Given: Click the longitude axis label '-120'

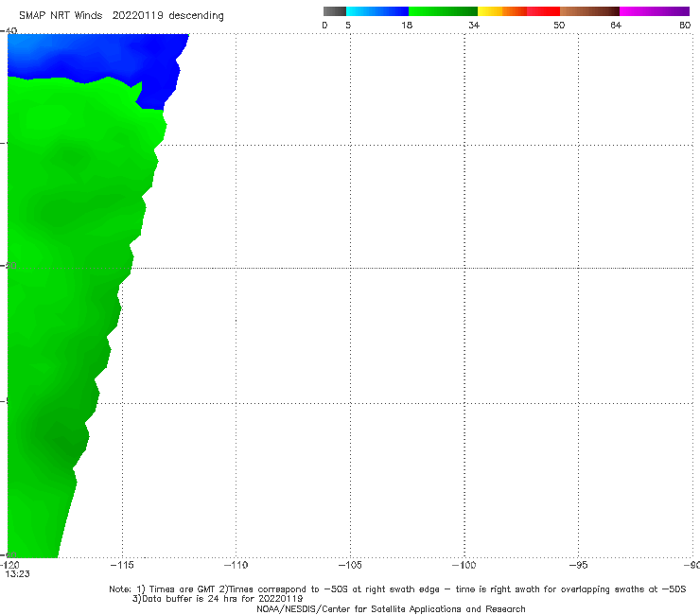Looking at the screenshot, I should (9, 565).
